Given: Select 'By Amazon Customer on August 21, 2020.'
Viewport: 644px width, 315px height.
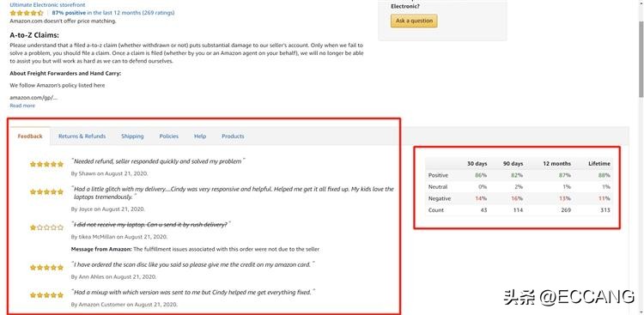Looking at the screenshot, I should 124,305.
